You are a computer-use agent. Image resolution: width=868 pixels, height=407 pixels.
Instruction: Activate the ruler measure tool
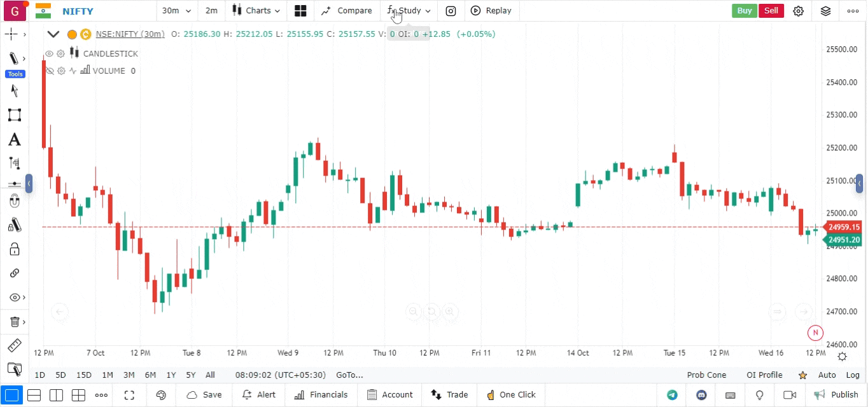(14, 346)
